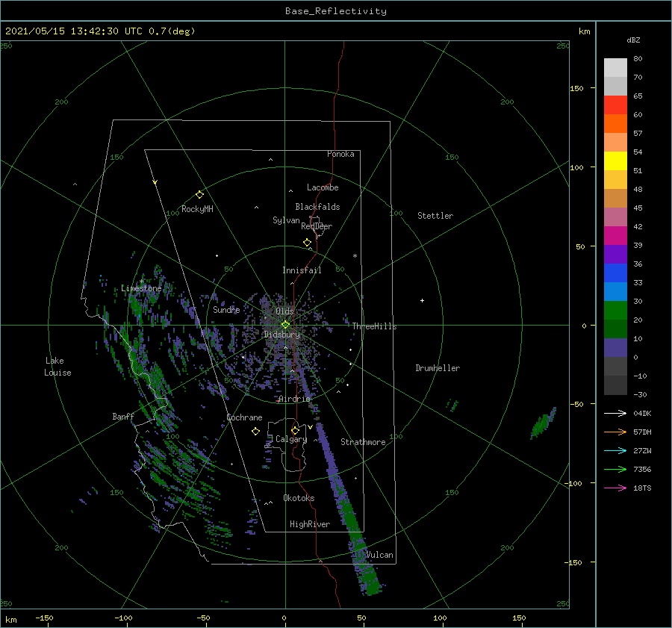Screen dimensions: 672x628
Task: Click the RedDeer city label
Action: pyautogui.click(x=317, y=226)
